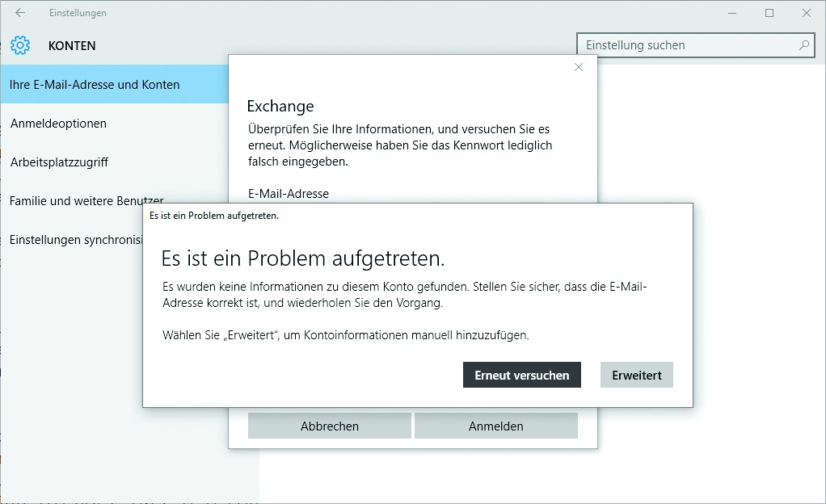Go to Arbeitsplatzzugriff settings
Screen dimensions: 826x504
(x=59, y=162)
